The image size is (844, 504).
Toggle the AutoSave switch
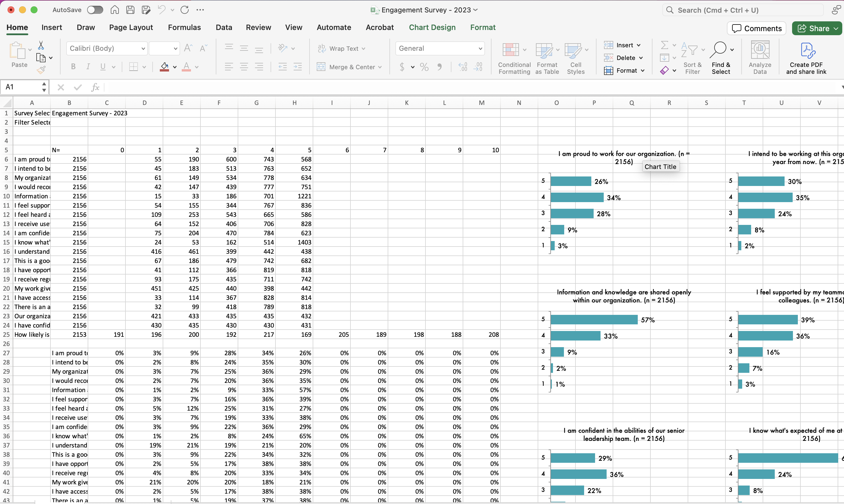95,10
